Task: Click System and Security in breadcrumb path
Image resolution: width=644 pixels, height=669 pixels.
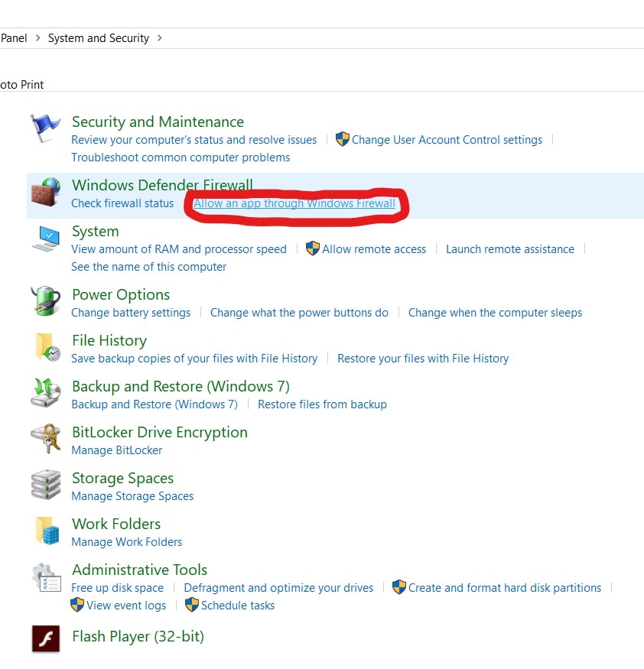Action: click(x=99, y=38)
